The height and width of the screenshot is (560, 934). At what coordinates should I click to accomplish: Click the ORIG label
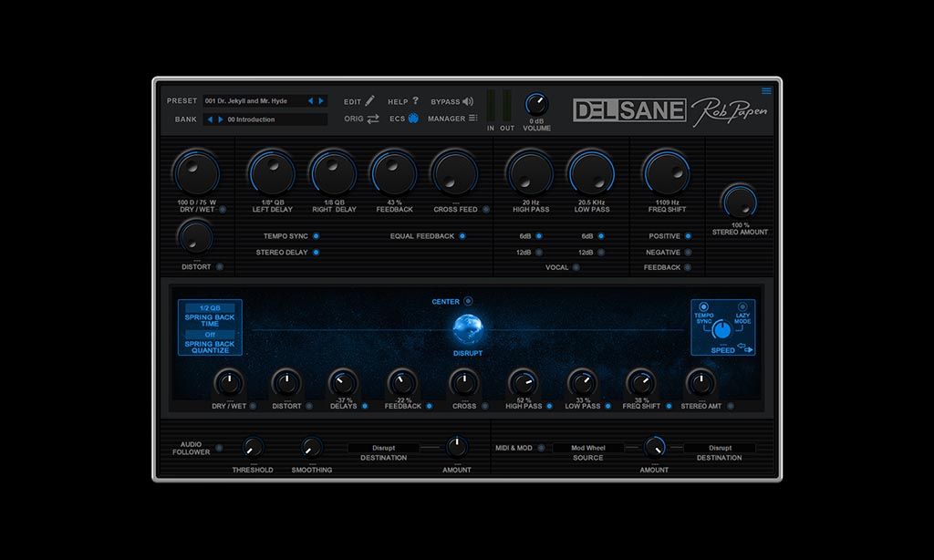click(353, 119)
